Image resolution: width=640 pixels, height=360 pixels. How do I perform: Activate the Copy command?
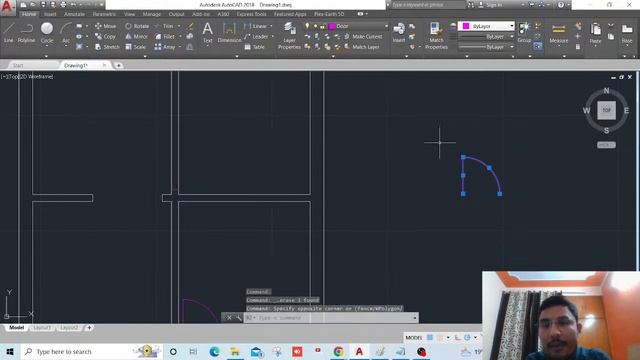(105, 36)
